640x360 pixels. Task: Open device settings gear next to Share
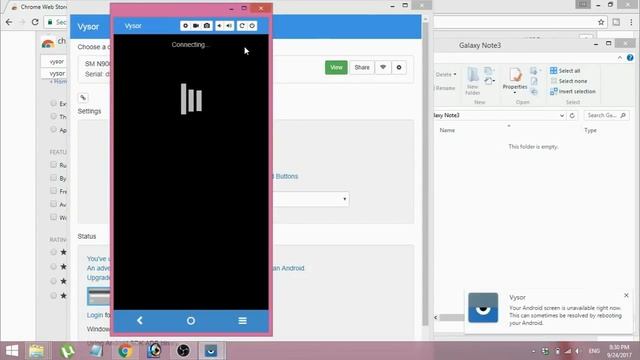click(x=399, y=67)
